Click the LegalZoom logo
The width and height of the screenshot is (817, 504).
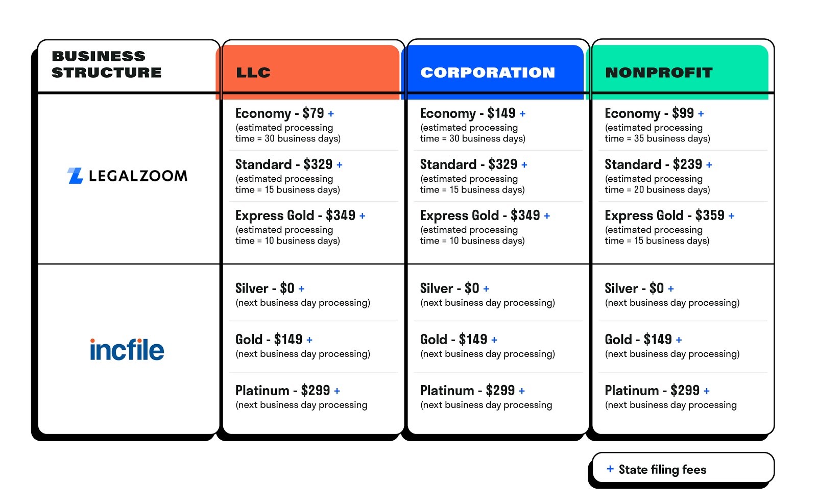click(127, 176)
